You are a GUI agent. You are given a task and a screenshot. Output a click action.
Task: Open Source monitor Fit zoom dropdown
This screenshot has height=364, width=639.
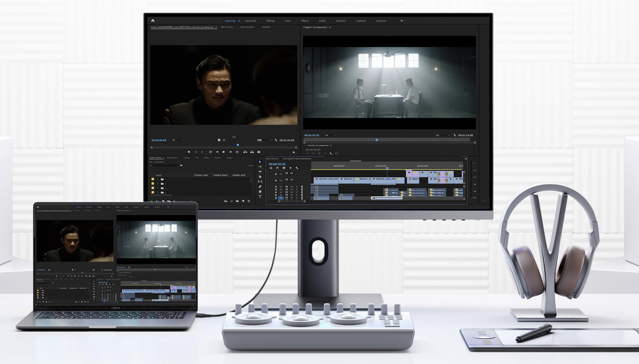(x=178, y=140)
